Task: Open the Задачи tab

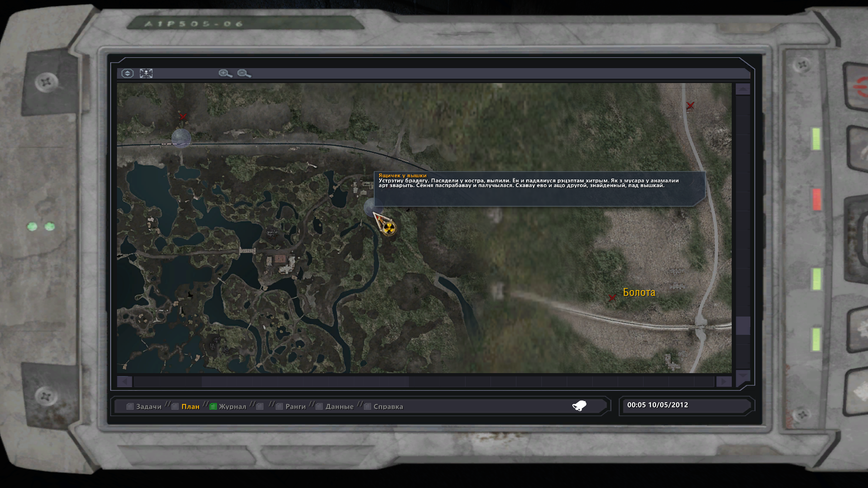Action: click(149, 407)
